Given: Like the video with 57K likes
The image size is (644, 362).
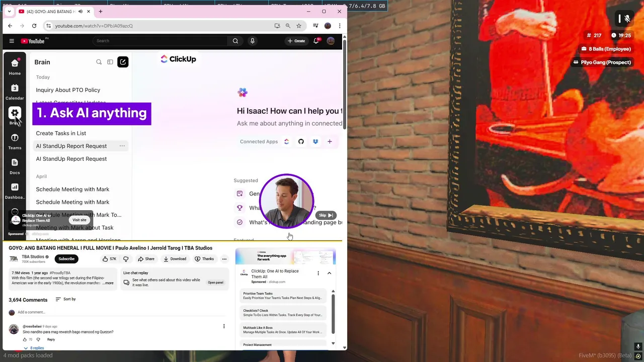Looking at the screenshot, I should (109, 259).
